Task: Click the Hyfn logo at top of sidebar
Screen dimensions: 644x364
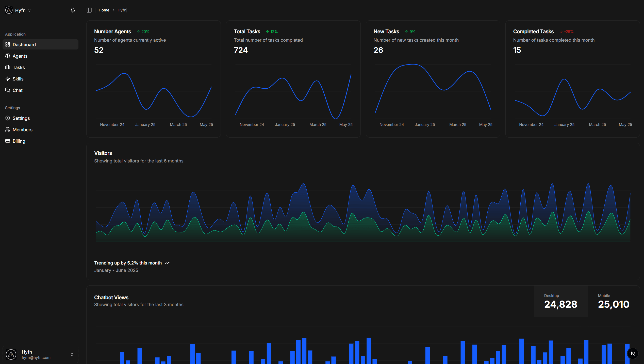Action: click(9, 10)
